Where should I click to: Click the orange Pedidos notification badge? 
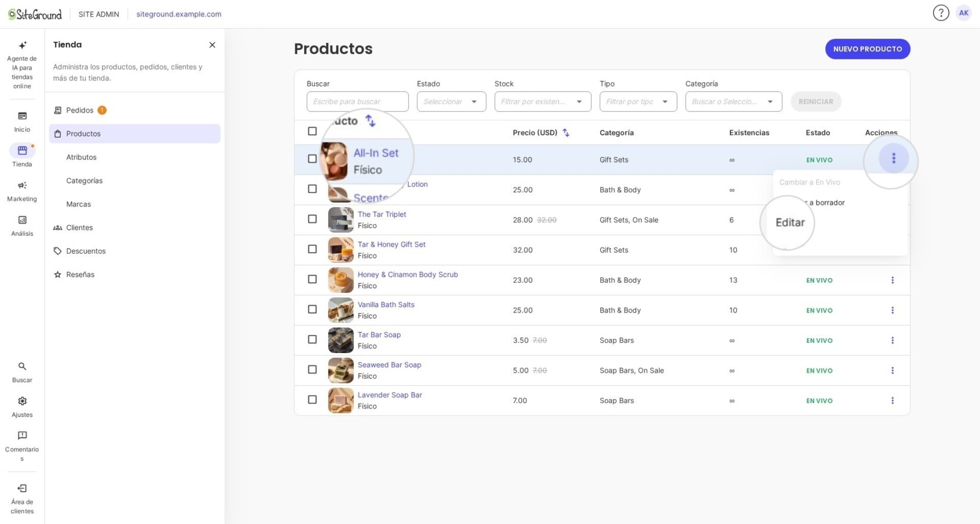point(102,110)
